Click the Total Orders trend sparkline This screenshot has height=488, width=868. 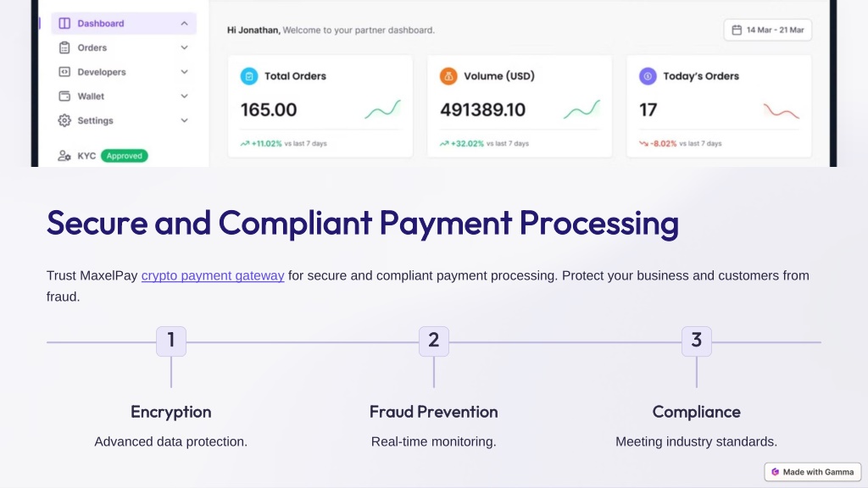[x=382, y=109]
